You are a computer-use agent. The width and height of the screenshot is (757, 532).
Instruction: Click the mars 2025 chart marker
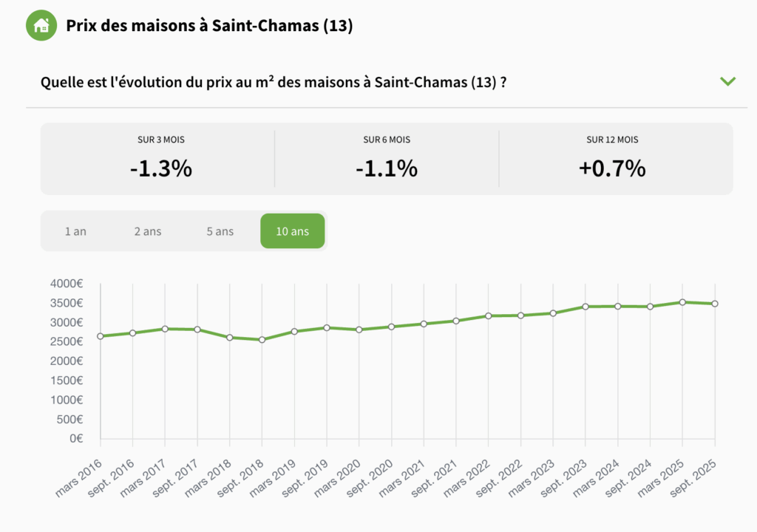point(682,302)
